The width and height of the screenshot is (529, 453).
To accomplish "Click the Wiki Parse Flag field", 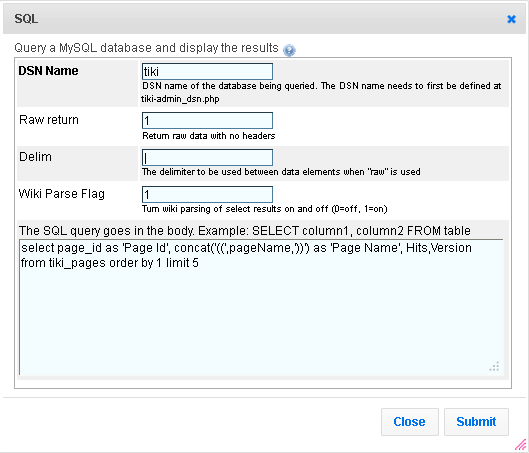I will pos(207,195).
